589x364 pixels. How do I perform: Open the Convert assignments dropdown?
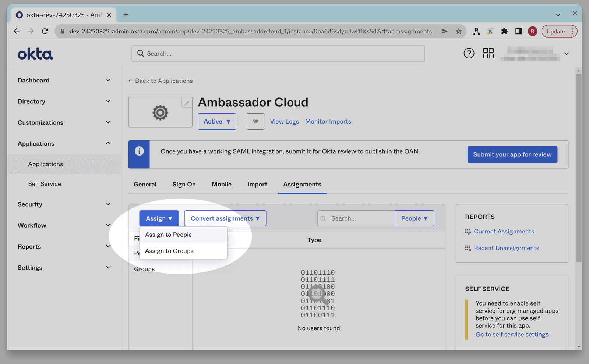pos(225,218)
